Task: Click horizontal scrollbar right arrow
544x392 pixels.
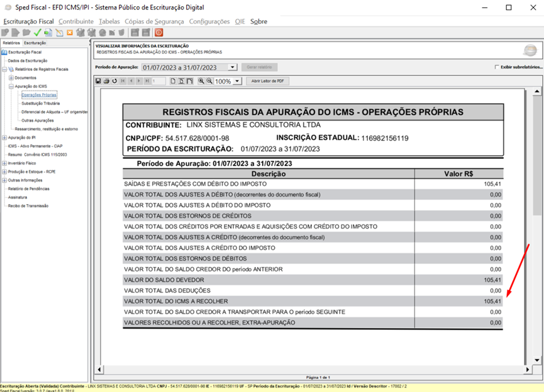Action: tap(528, 369)
